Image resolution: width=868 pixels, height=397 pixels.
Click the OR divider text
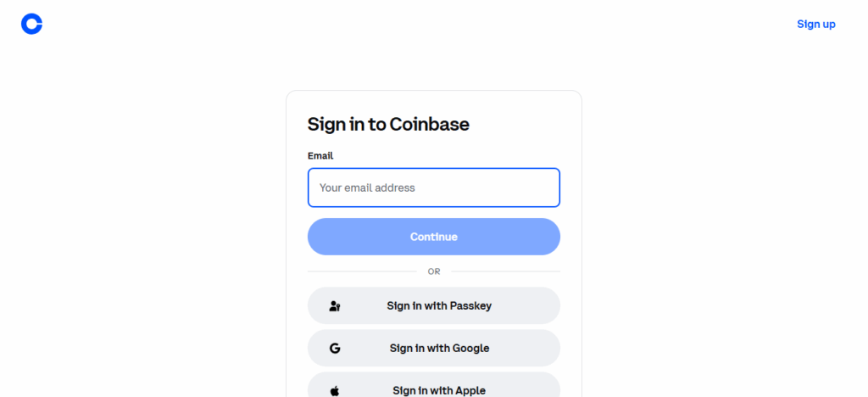[434, 271]
